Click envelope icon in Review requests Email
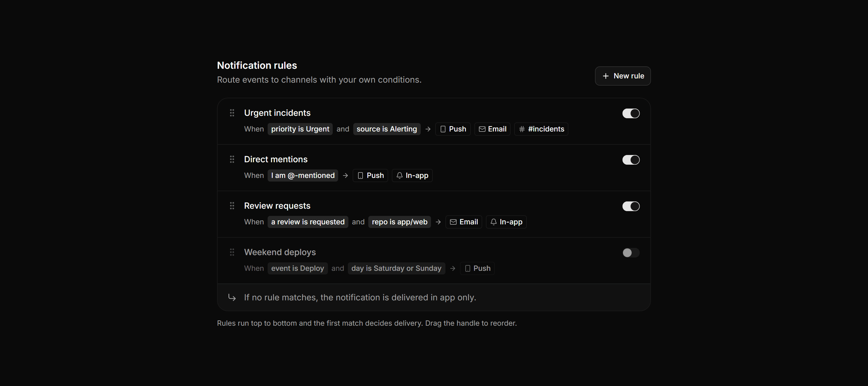The height and width of the screenshot is (386, 868). pyautogui.click(x=453, y=222)
